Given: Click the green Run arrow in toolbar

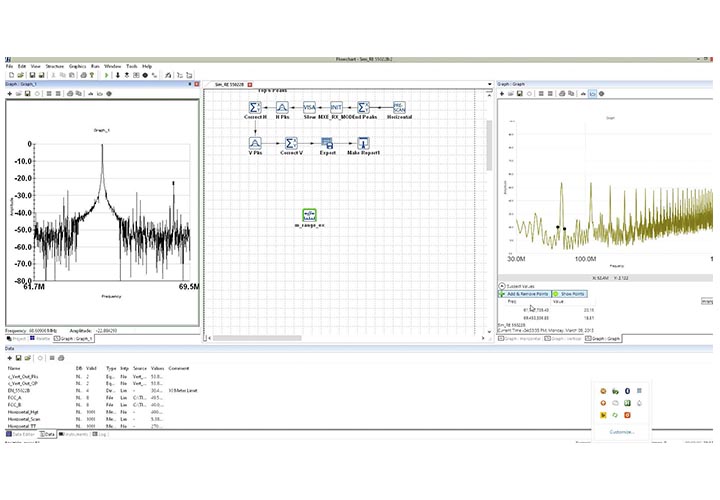Looking at the screenshot, I should [107, 75].
